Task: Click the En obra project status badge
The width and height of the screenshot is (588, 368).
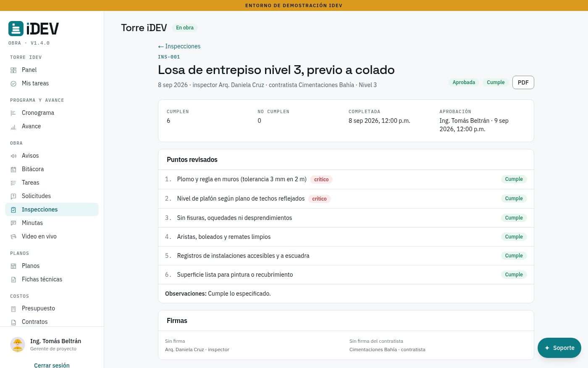Action: tap(185, 28)
